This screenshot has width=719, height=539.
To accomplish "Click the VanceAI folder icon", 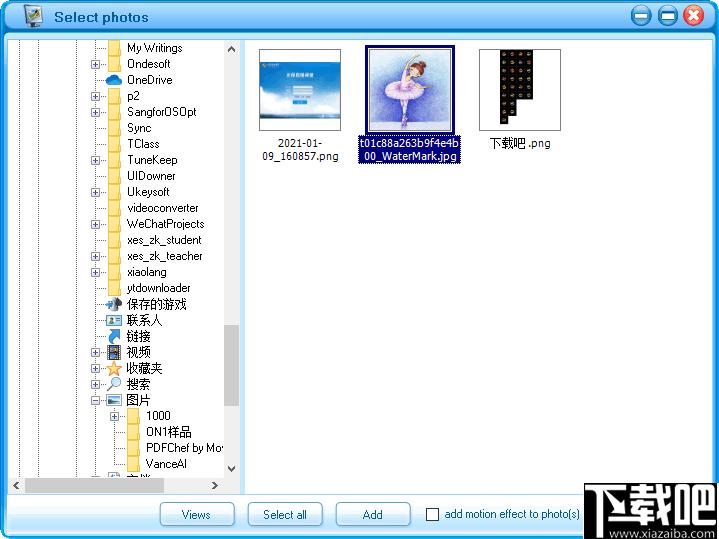I will (133, 464).
